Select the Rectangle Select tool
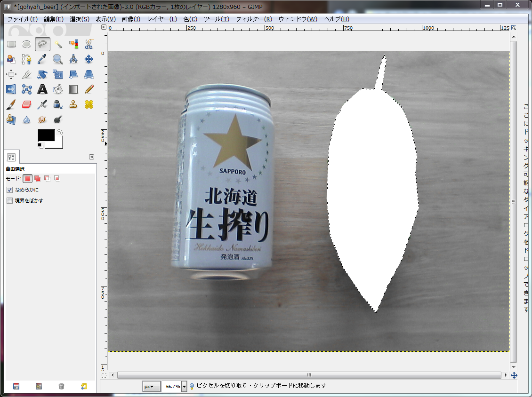Screen dimensions: 532x397 coord(11,44)
